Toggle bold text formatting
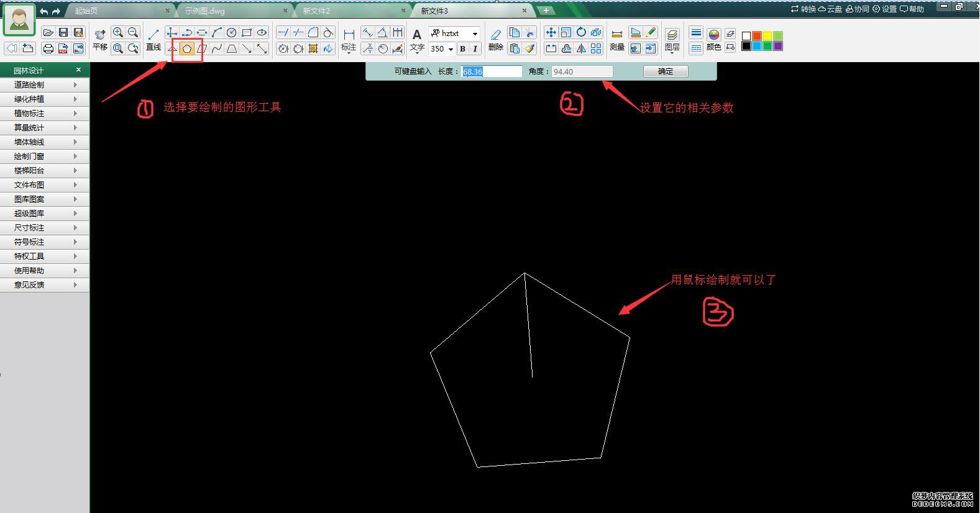The width and height of the screenshot is (980, 513). 462,48
